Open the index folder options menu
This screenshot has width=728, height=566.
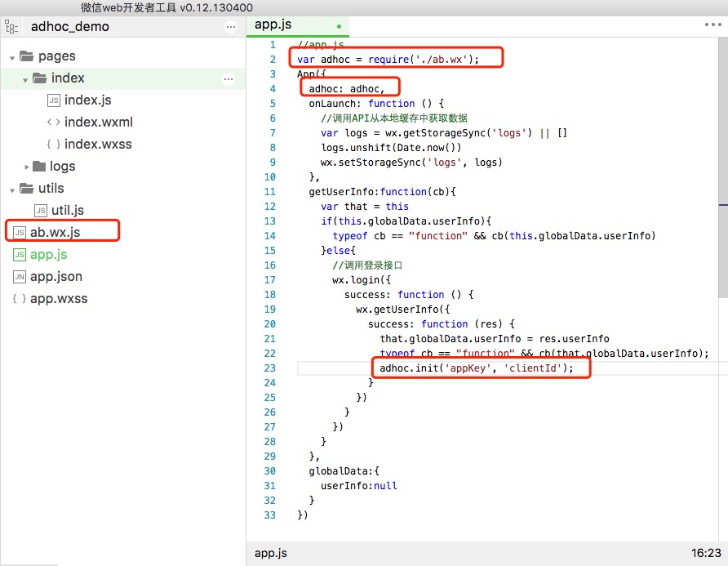tap(229, 79)
